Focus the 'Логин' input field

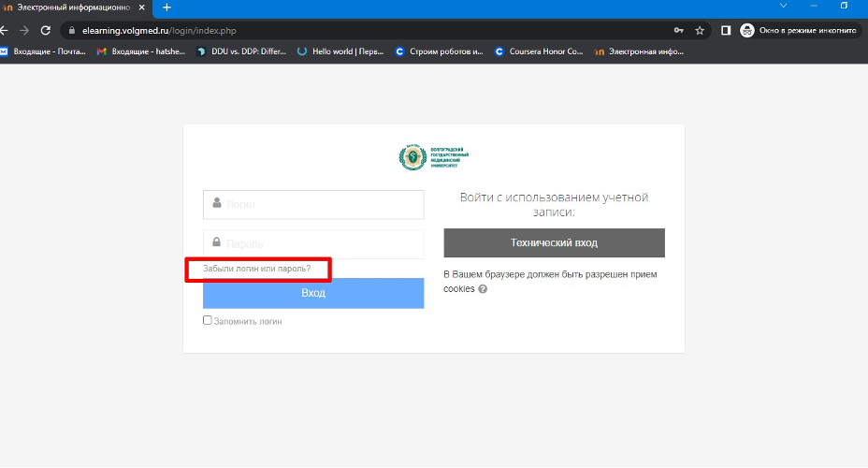point(313,204)
